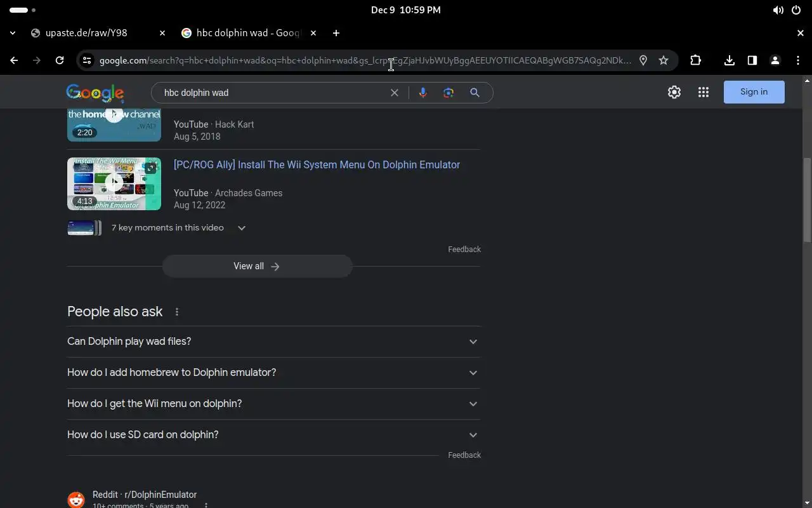Open a new browser tab
This screenshot has width=812, height=508.
tap(336, 33)
